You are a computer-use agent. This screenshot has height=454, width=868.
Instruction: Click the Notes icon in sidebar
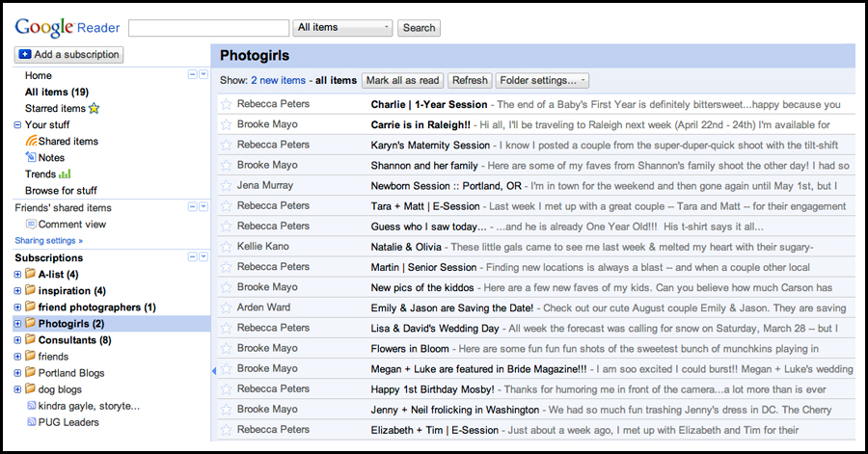[x=31, y=158]
